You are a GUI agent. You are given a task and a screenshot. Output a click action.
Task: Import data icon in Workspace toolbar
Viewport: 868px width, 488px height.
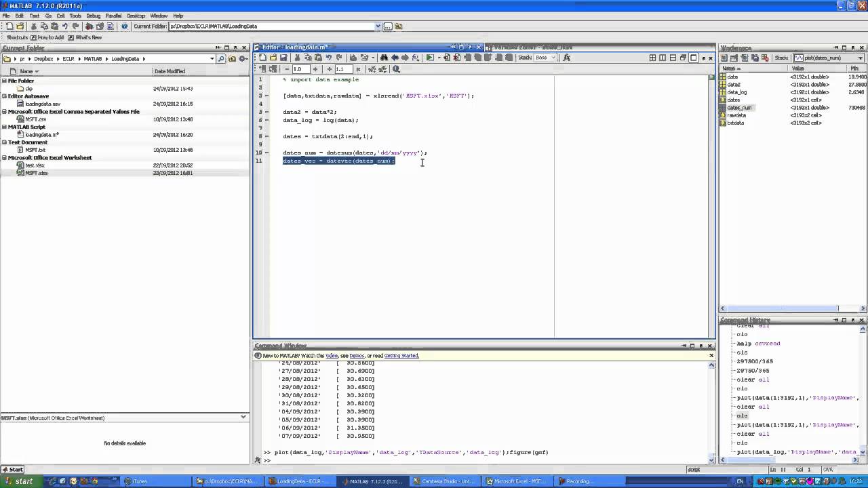click(x=744, y=58)
